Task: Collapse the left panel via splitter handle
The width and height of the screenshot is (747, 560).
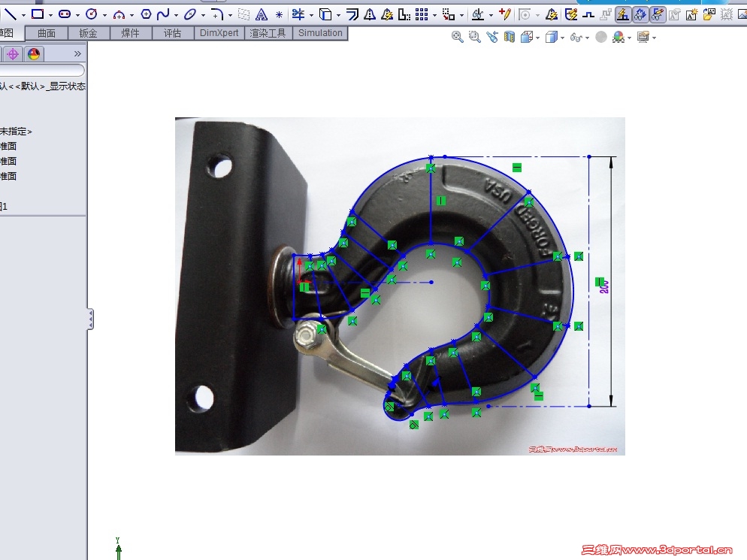Action: click(90, 319)
